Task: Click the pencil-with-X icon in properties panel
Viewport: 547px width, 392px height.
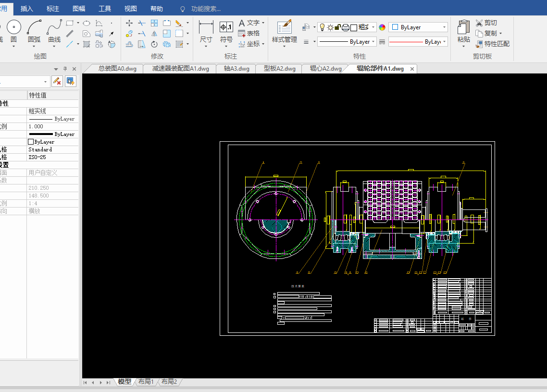Action: (57, 82)
